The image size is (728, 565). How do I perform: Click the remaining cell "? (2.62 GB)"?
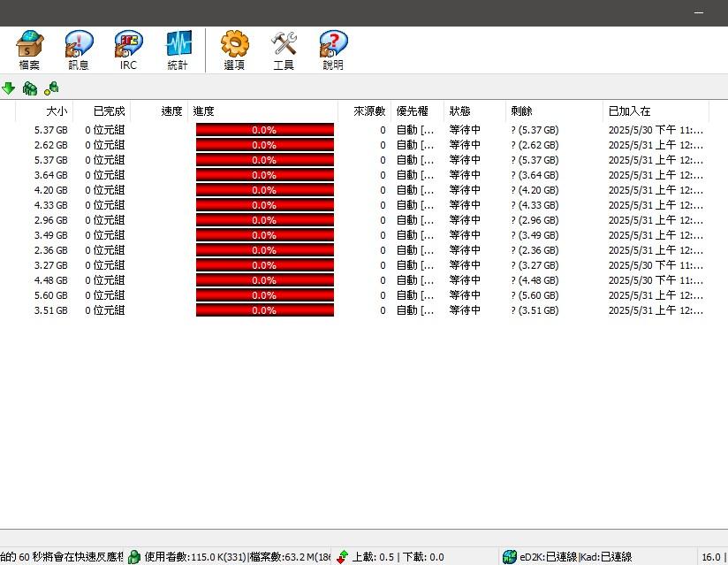(535, 145)
